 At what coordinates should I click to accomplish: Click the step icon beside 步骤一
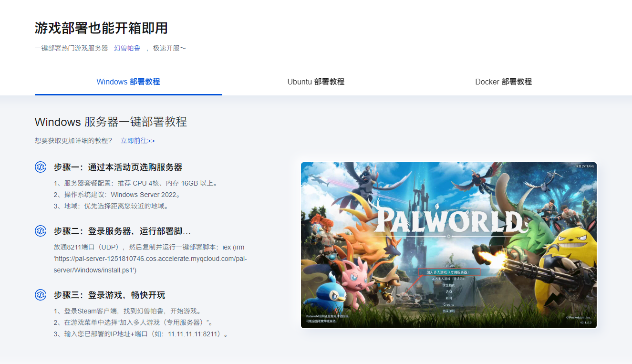point(41,167)
